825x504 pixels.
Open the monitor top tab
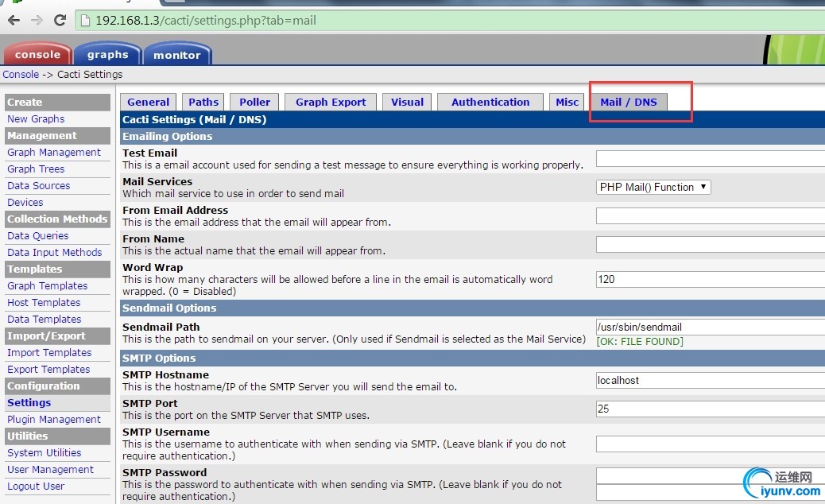[x=177, y=54]
